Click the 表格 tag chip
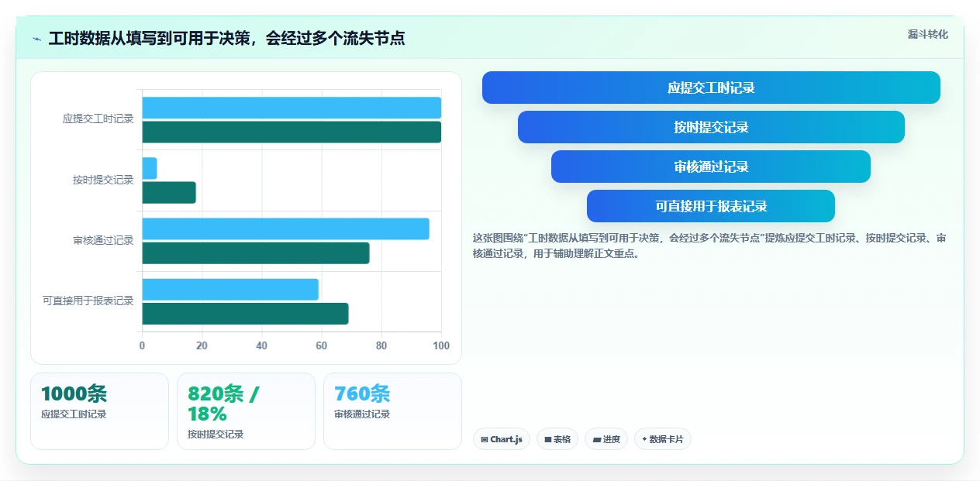 click(557, 439)
